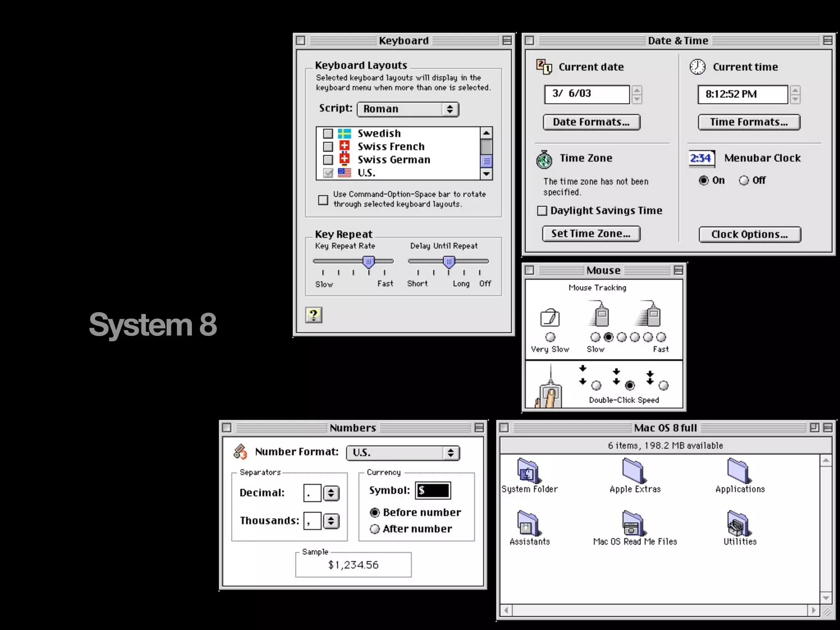Click the Set Time Zone button

tap(591, 234)
